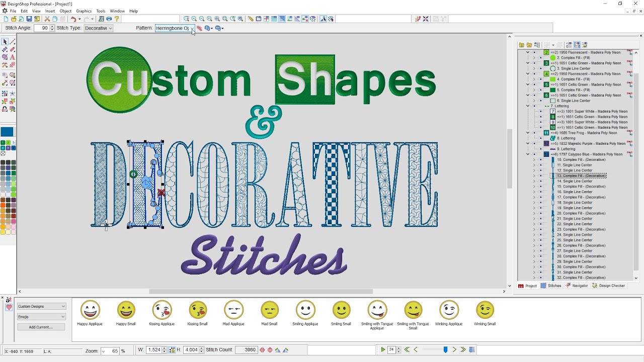This screenshot has width=644, height=362.
Task: Switch to the Design Checker tab
Action: pyautogui.click(x=608, y=286)
